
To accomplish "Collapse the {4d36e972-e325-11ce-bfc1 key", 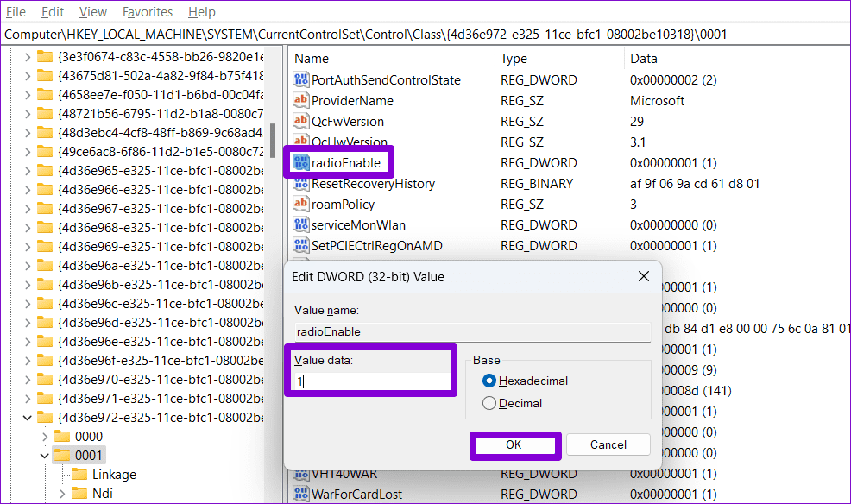I will 27,417.
